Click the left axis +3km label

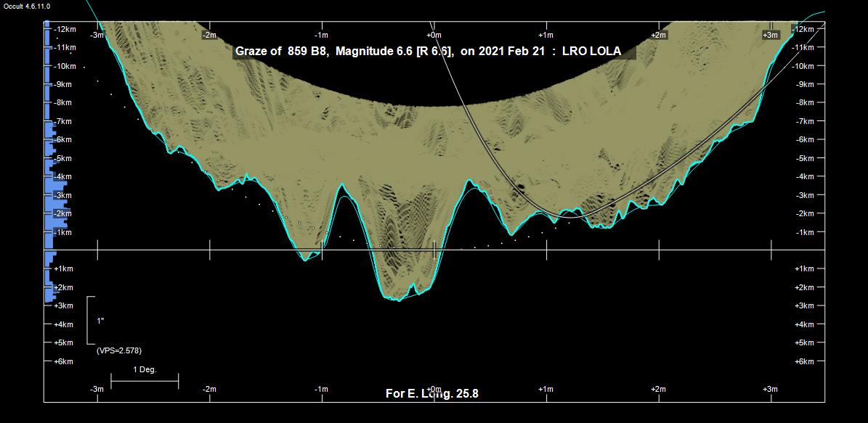pyautogui.click(x=65, y=305)
